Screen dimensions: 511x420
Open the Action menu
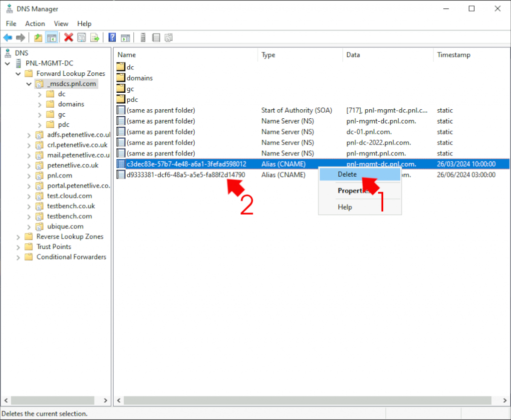35,23
